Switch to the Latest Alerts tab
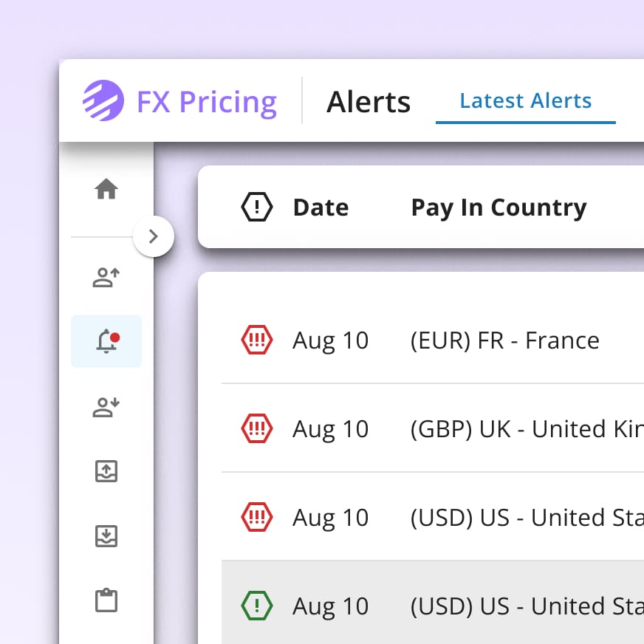 [x=525, y=100]
